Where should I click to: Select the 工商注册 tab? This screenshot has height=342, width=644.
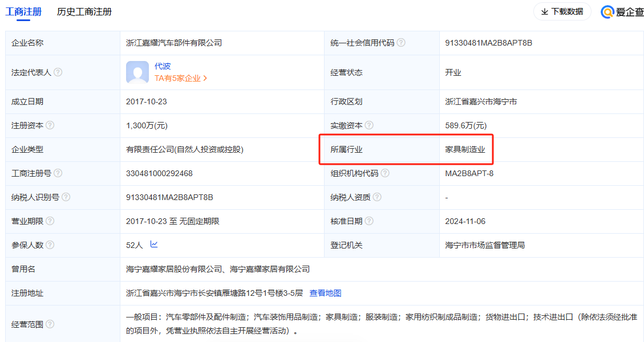click(23, 11)
